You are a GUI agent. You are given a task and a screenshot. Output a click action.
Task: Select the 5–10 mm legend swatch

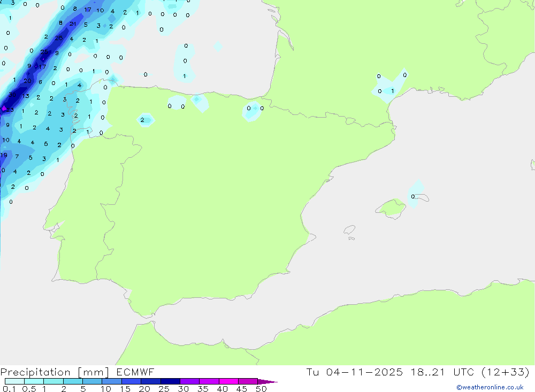click(x=92, y=381)
